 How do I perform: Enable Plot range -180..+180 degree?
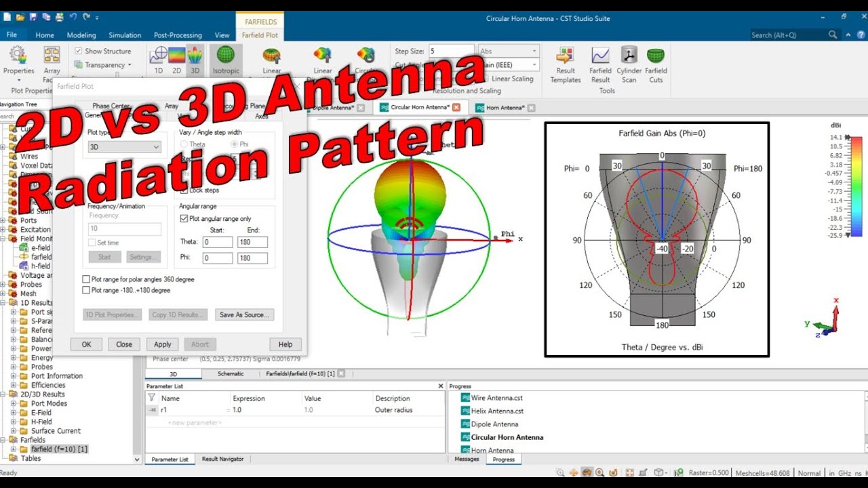[86, 290]
